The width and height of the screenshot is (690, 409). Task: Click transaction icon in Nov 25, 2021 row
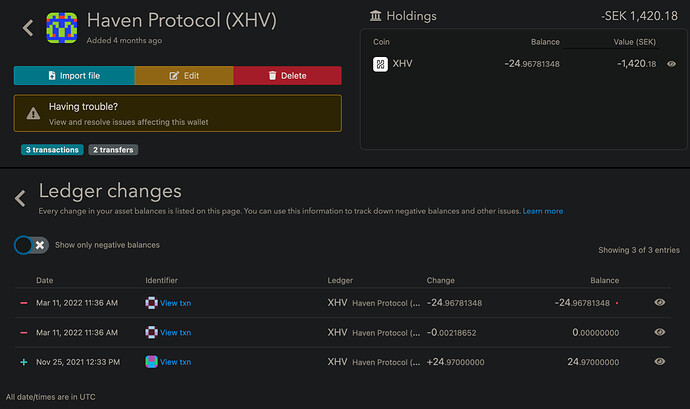(x=151, y=362)
